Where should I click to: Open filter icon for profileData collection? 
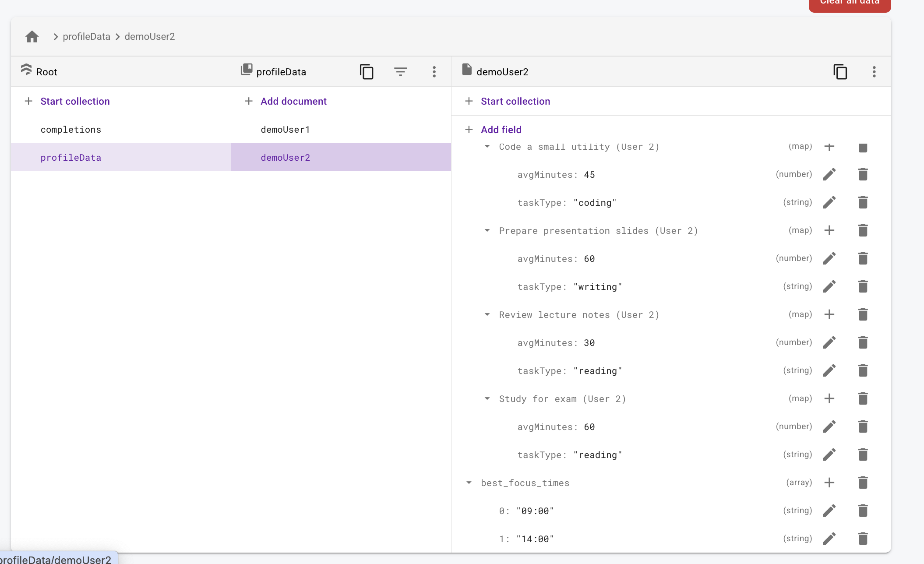pos(400,71)
